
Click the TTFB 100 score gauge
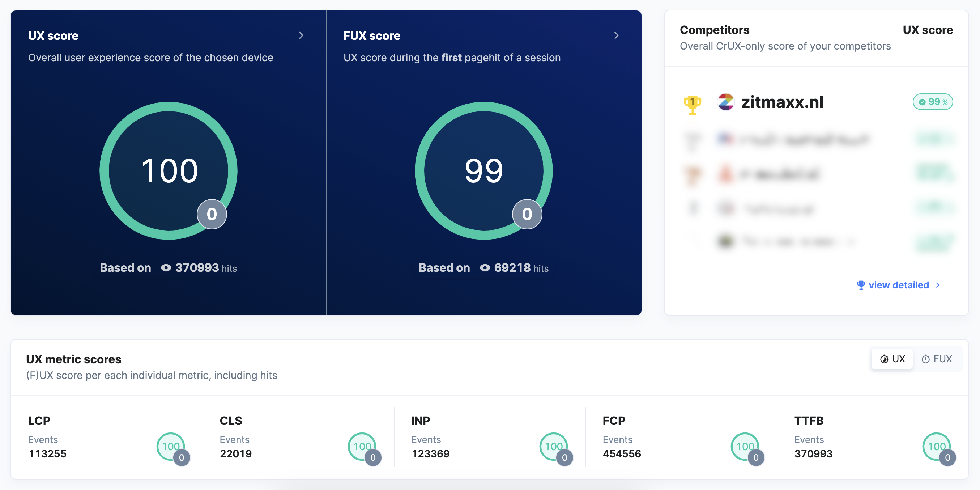936,446
